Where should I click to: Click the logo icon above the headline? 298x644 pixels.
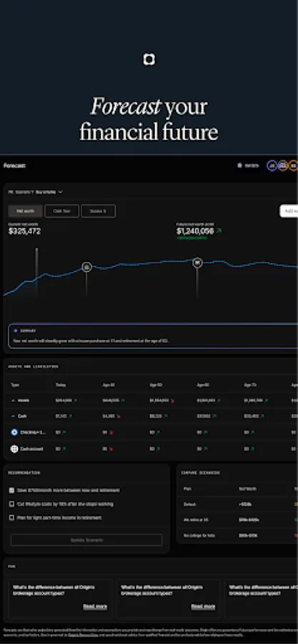[x=149, y=59]
